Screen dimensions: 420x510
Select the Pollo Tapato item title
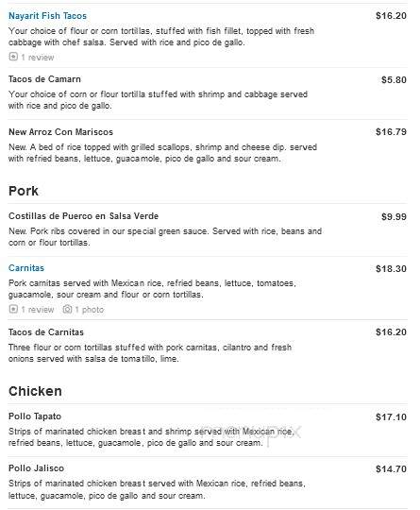[x=35, y=416]
